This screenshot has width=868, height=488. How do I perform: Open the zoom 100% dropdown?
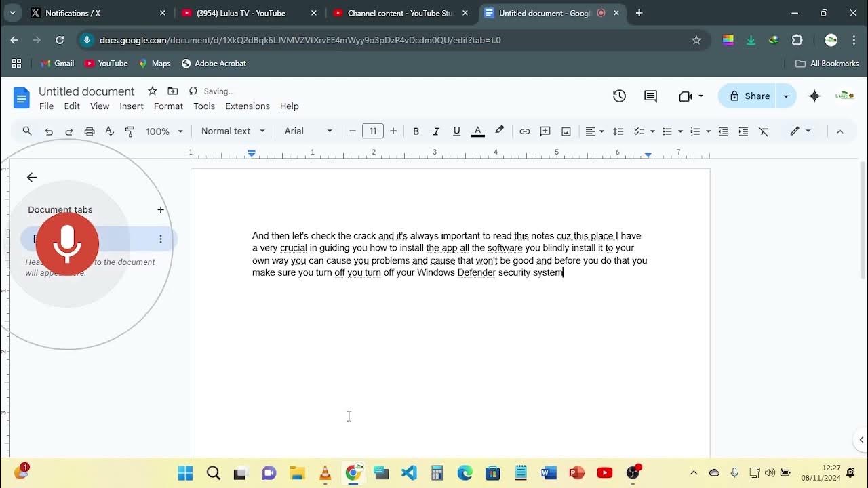coord(165,131)
